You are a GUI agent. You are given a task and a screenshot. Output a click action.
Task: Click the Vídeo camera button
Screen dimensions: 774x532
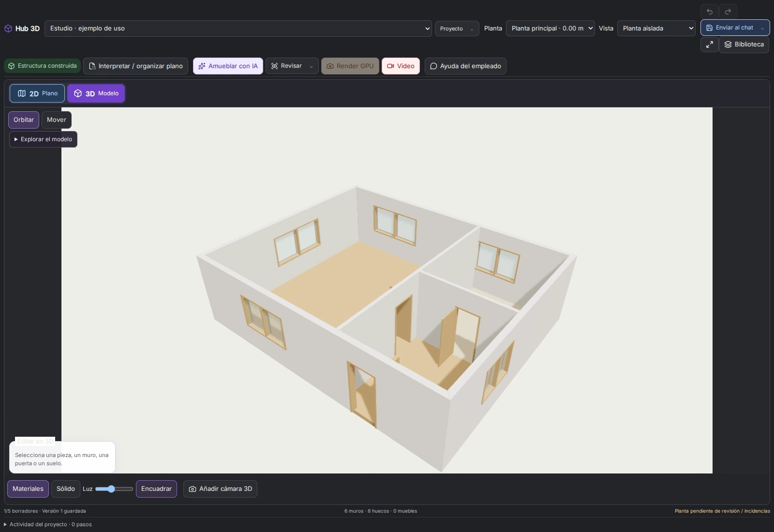(401, 66)
